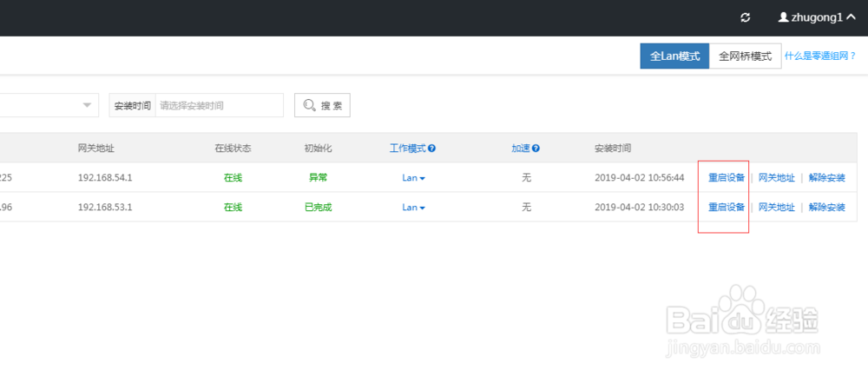Click the user avatar icon beside zhugong1
The image size is (868, 377).
pyautogui.click(x=783, y=17)
